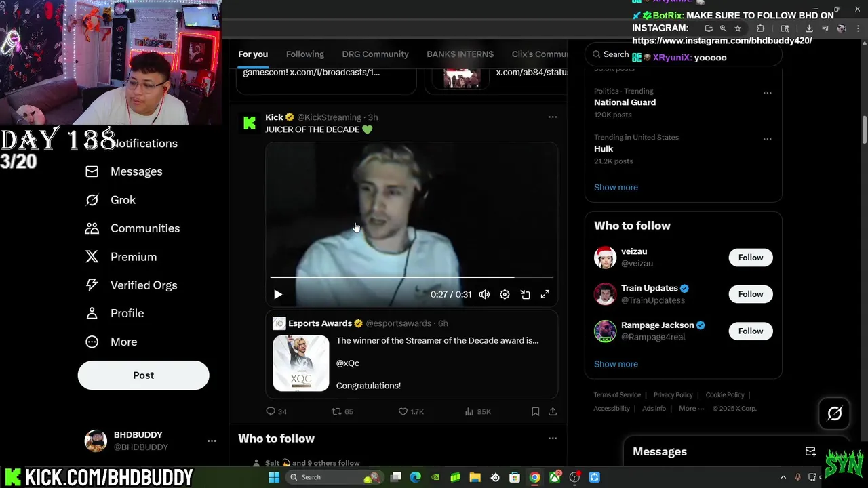Open the Kick post options menu
This screenshot has height=488, width=868.
[553, 117]
